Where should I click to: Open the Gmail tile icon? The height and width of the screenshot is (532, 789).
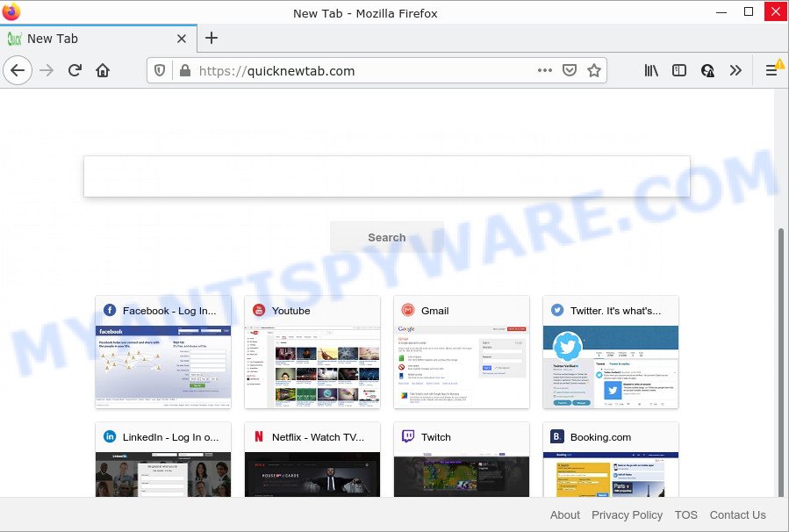[407, 310]
